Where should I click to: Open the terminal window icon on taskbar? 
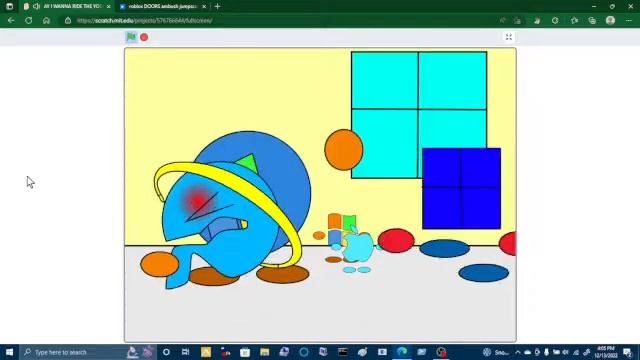click(343, 352)
